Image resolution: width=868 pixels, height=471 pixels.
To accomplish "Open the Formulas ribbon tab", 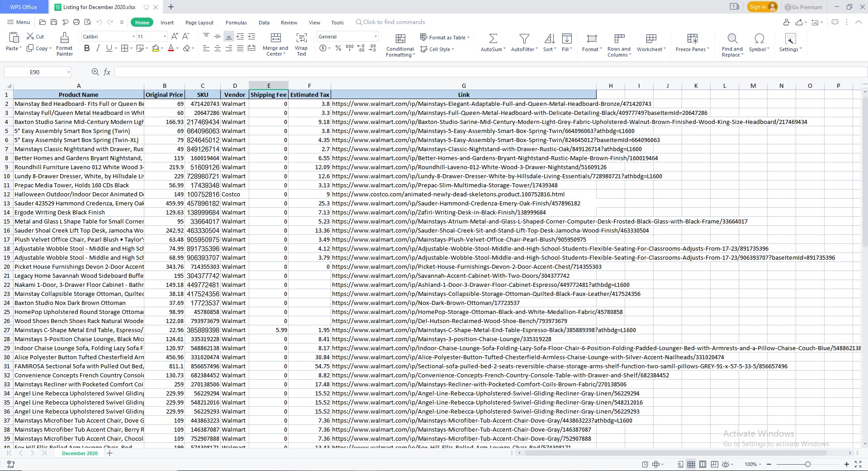I will pos(236,23).
